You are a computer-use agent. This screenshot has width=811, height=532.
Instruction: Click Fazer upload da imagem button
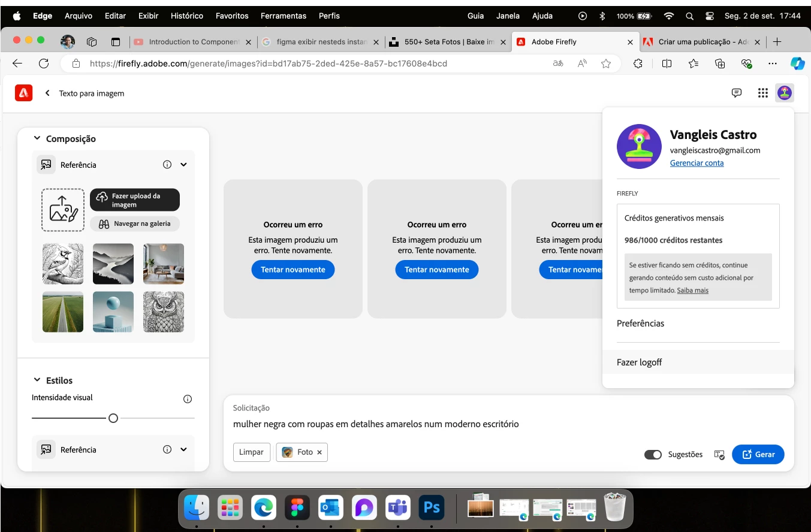coord(135,200)
